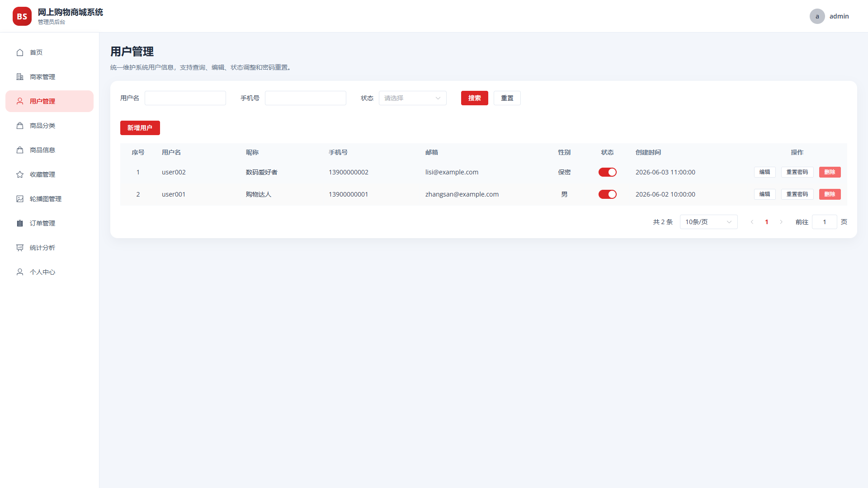
Task: Click the 轮播图管理 picture icon
Action: pyautogui.click(x=20, y=199)
